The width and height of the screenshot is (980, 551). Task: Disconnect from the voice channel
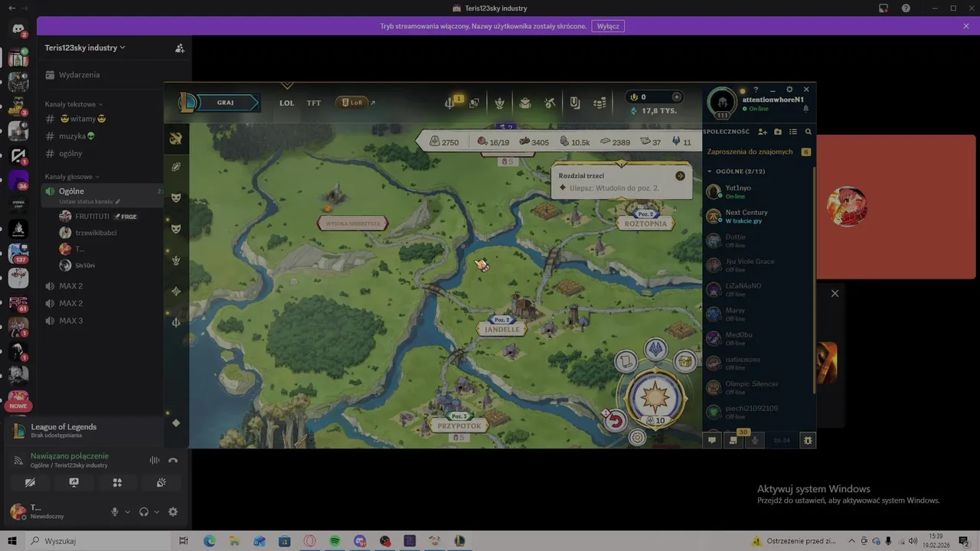tap(173, 460)
